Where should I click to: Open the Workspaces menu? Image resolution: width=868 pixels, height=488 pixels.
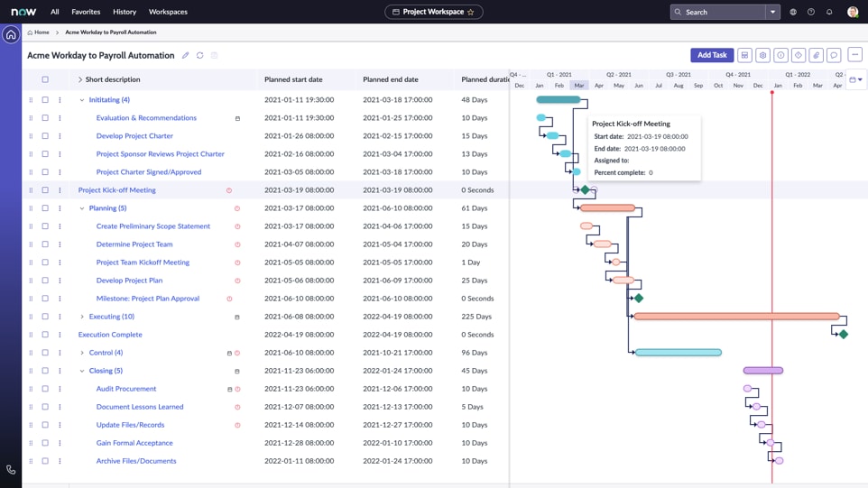pos(169,12)
